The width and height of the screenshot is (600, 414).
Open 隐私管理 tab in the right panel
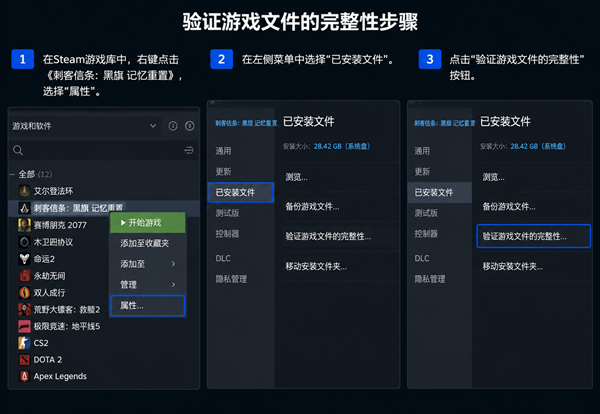[430, 279]
